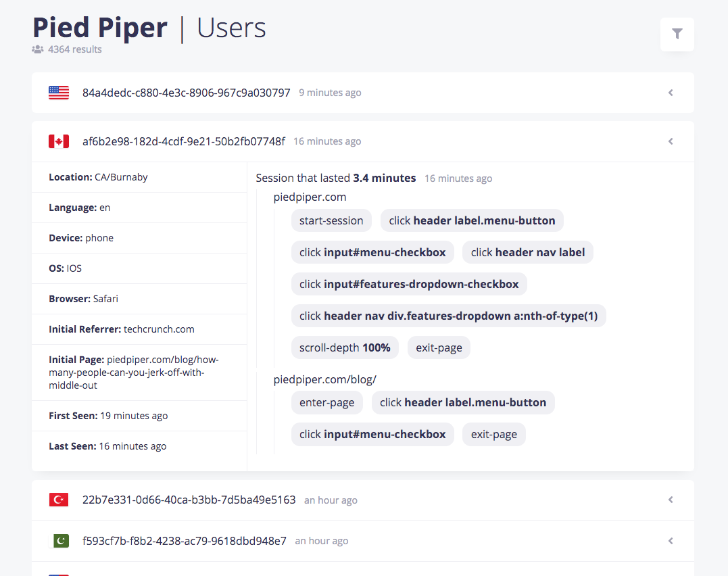The width and height of the screenshot is (728, 576).
Task: Click the Pied Piper heading title
Action: (x=100, y=28)
